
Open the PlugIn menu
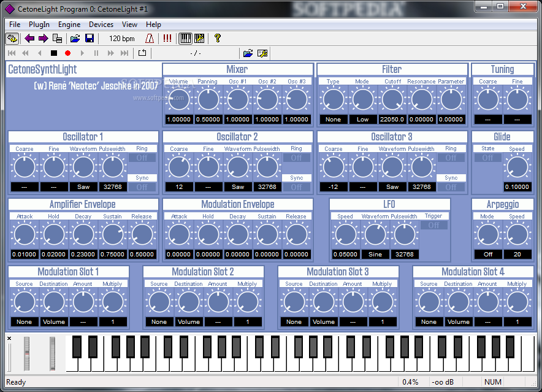[39, 25]
